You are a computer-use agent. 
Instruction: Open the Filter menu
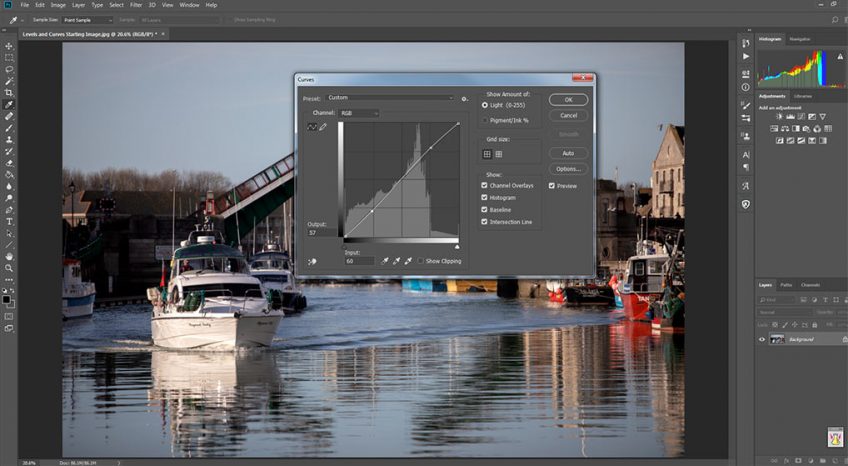(135, 5)
